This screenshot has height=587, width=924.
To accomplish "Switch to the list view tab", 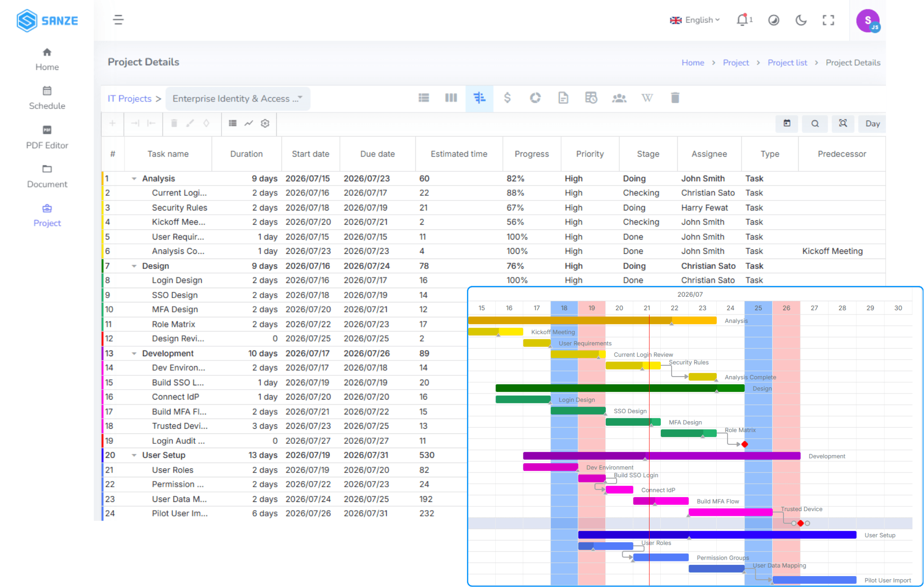I will click(424, 98).
